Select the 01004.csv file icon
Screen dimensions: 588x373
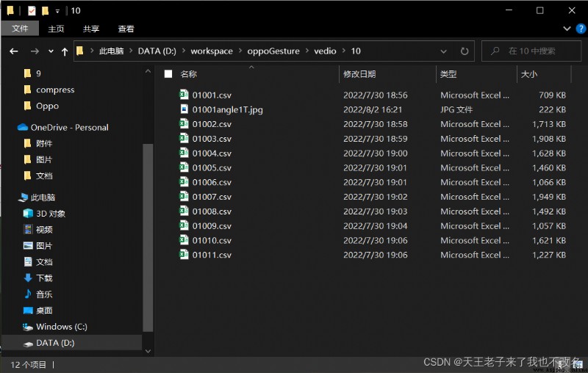pos(184,153)
